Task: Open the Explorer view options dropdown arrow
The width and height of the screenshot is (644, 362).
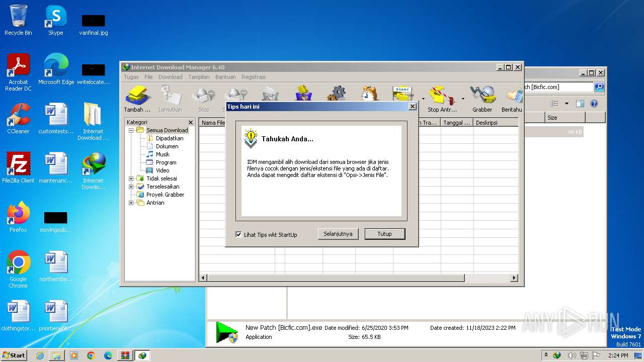Action: (x=567, y=104)
